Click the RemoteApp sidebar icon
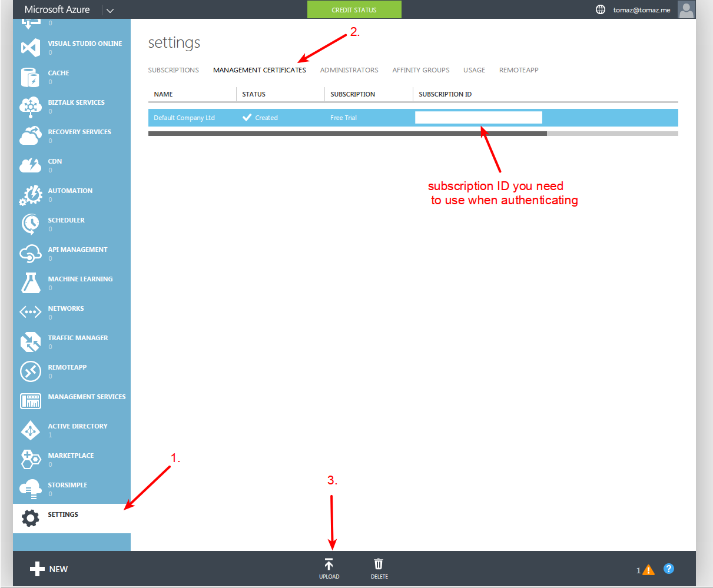 tap(31, 371)
